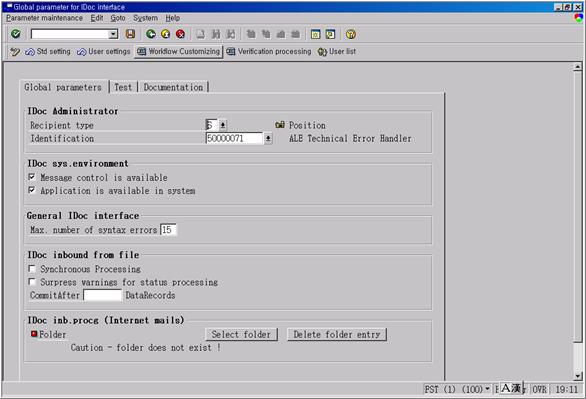
Task: Open the Identification field value help
Action: pyautogui.click(x=268, y=139)
